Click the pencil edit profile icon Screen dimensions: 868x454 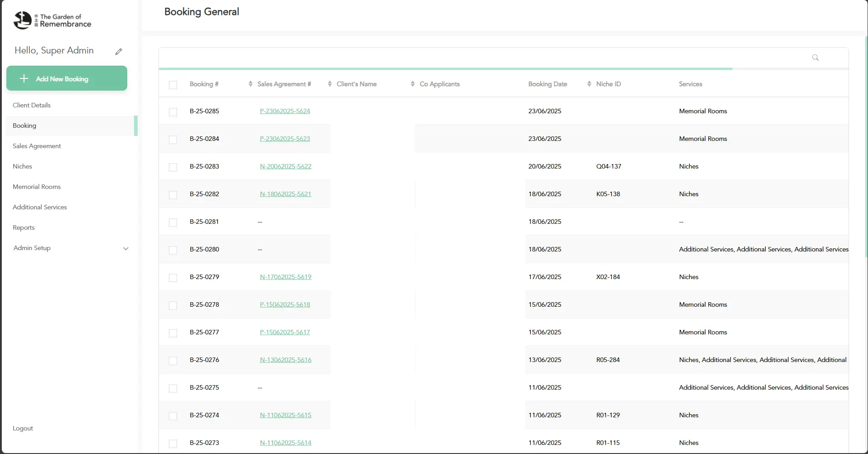pos(119,52)
